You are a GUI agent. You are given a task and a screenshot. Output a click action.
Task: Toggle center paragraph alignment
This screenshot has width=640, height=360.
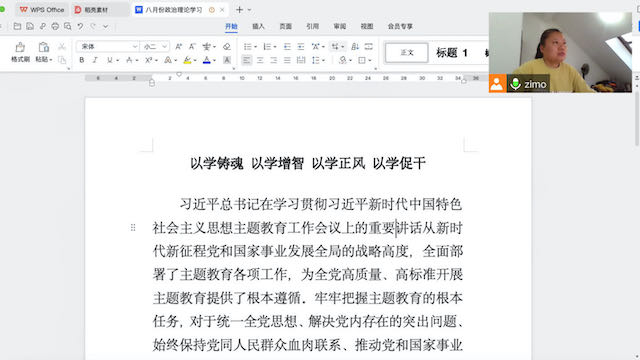(260, 60)
